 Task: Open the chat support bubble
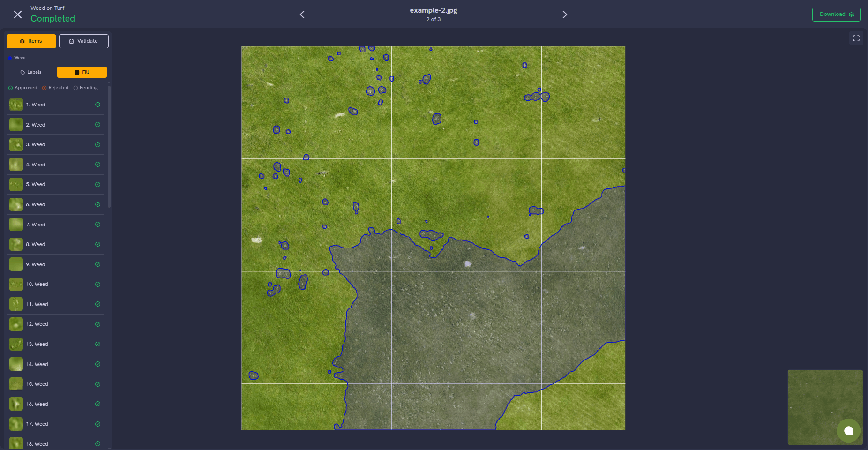pyautogui.click(x=848, y=430)
